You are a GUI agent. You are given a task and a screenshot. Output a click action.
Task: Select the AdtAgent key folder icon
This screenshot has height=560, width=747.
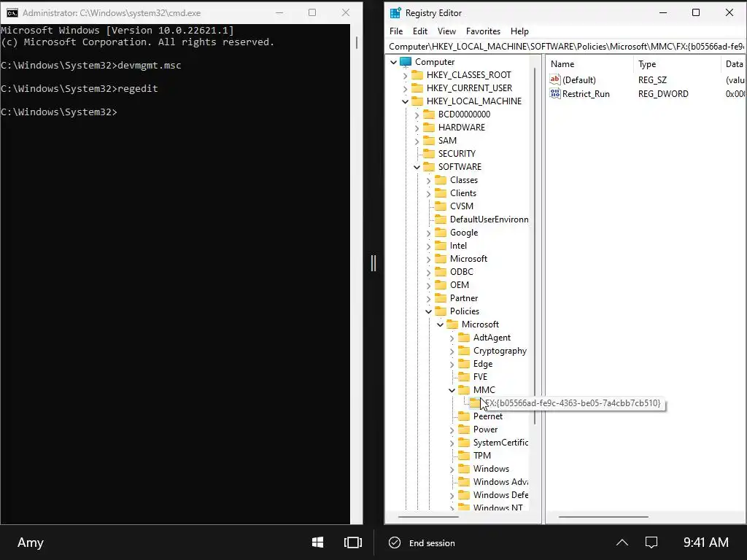pyautogui.click(x=464, y=337)
